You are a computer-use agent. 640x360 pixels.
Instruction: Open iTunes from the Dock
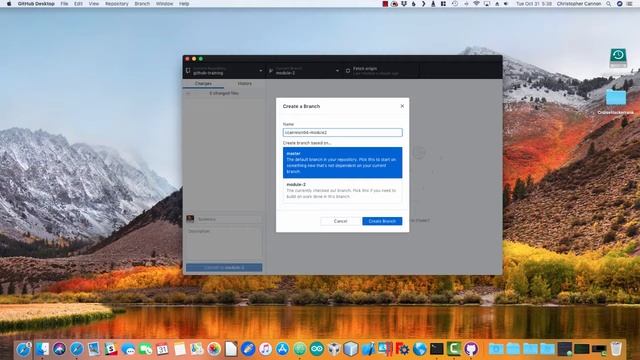tap(265, 349)
